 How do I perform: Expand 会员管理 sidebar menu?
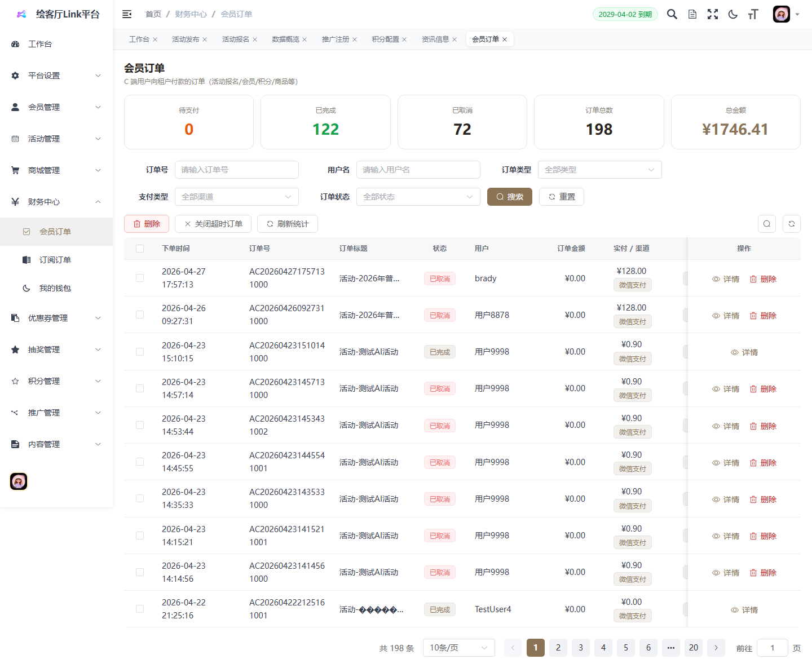pos(56,107)
